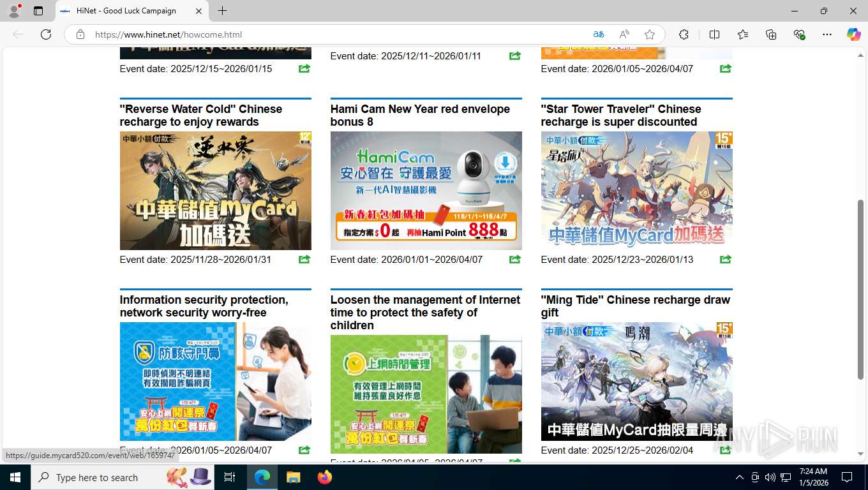The height and width of the screenshot is (490, 868).
Task: Click the browser Refresh icon
Action: (46, 34)
